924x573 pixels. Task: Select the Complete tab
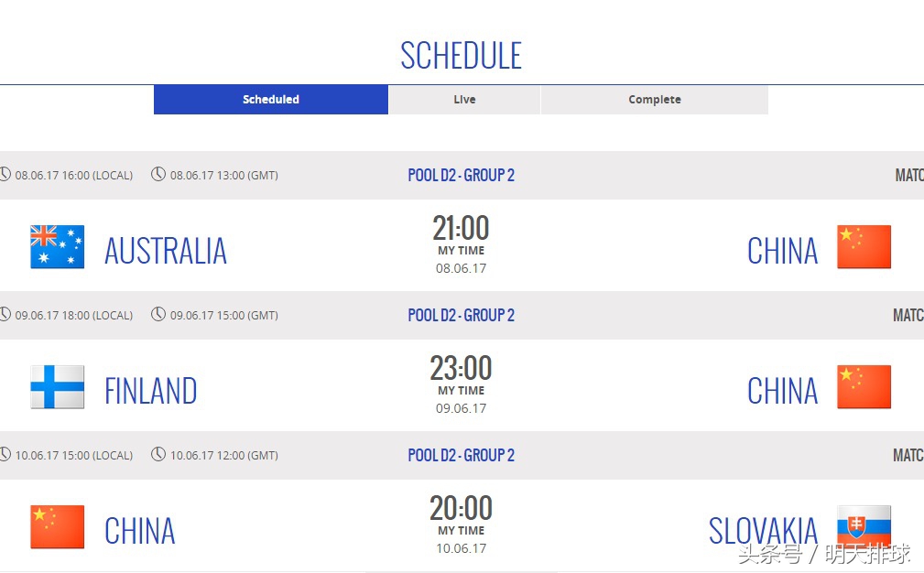654,100
